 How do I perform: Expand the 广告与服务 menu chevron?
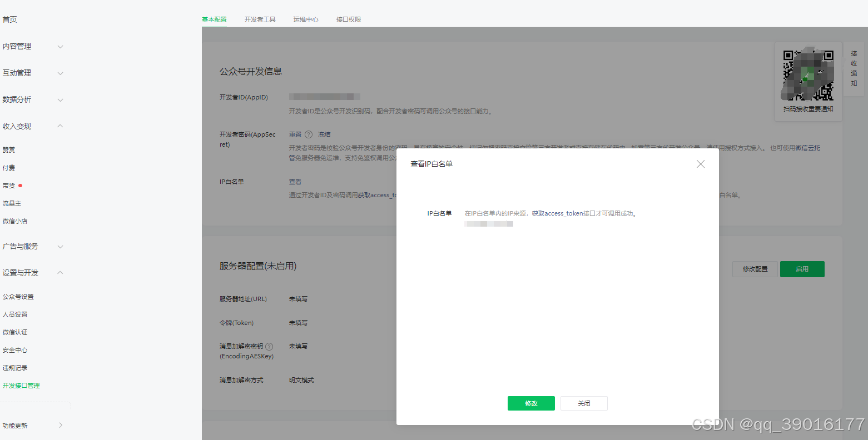coord(61,247)
